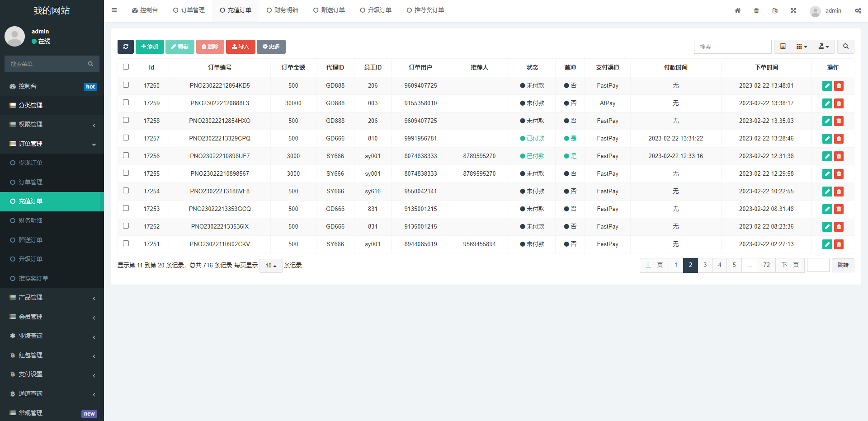This screenshot has height=421, width=868.
Task: Open the page size dropdown showing 10
Action: (271, 266)
